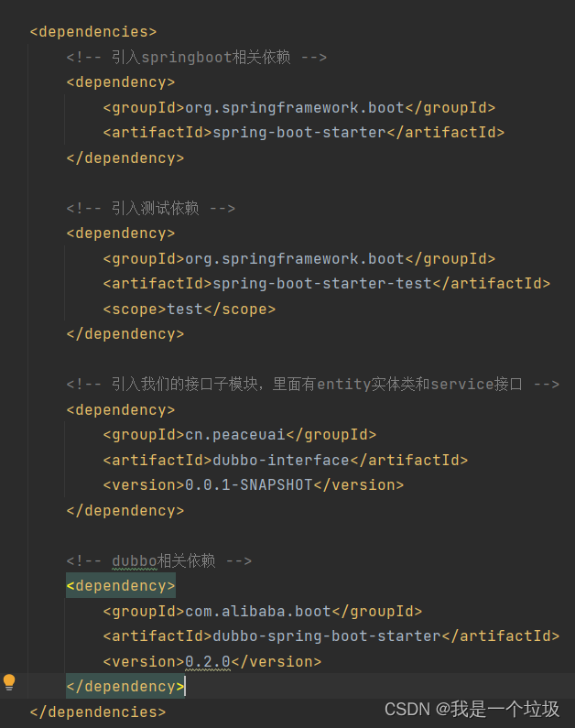Click the highlighted closing </dependency> at caret line

click(125, 687)
